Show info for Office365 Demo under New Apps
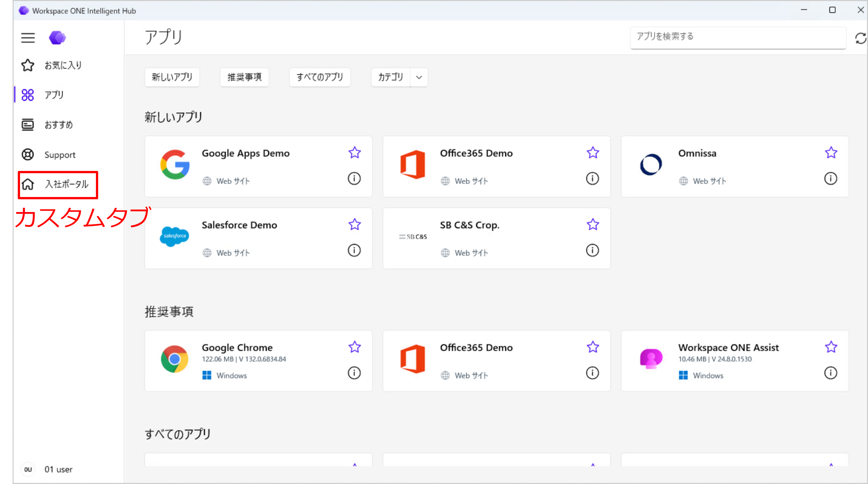The image size is (868, 484). (x=592, y=178)
